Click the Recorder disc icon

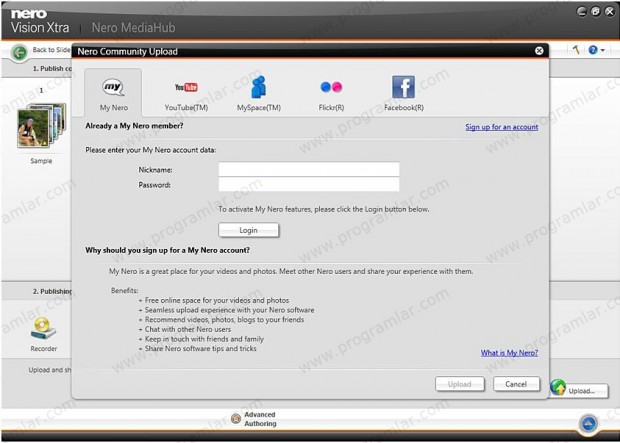click(x=43, y=328)
